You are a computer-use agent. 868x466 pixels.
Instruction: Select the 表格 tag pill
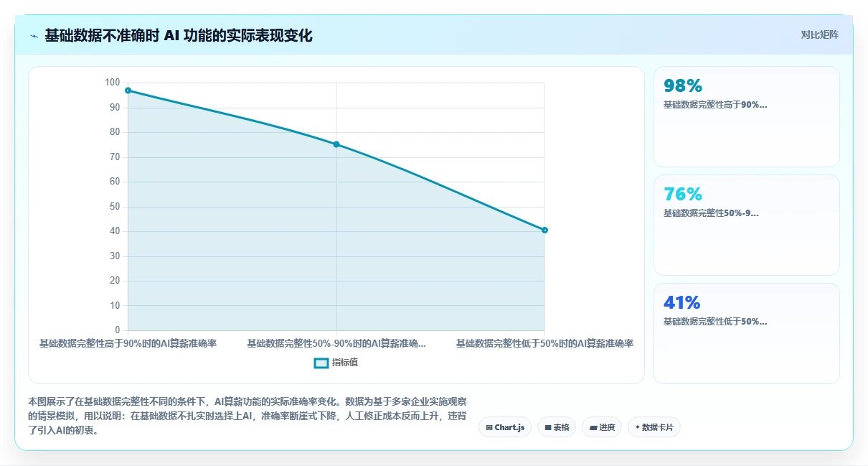coord(556,427)
